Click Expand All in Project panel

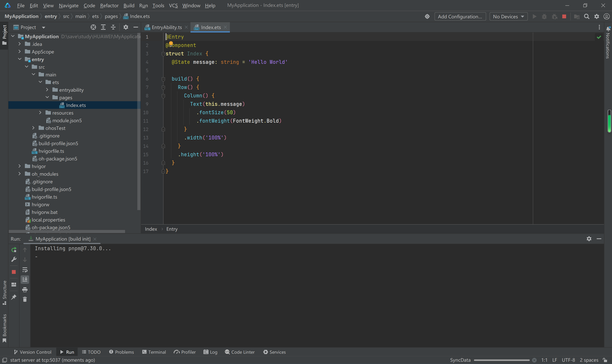(103, 27)
